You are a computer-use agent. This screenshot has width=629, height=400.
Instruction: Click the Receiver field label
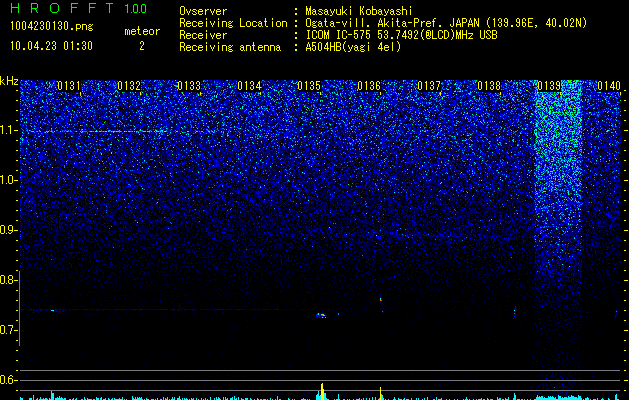[x=203, y=35]
